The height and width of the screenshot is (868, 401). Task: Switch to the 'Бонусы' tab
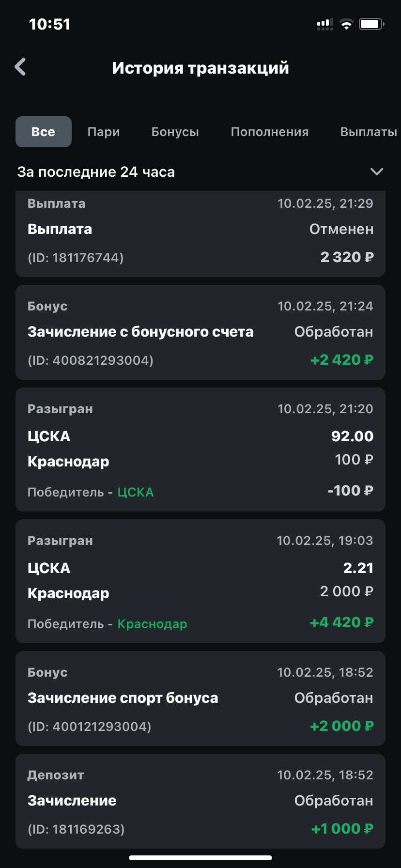(x=175, y=132)
